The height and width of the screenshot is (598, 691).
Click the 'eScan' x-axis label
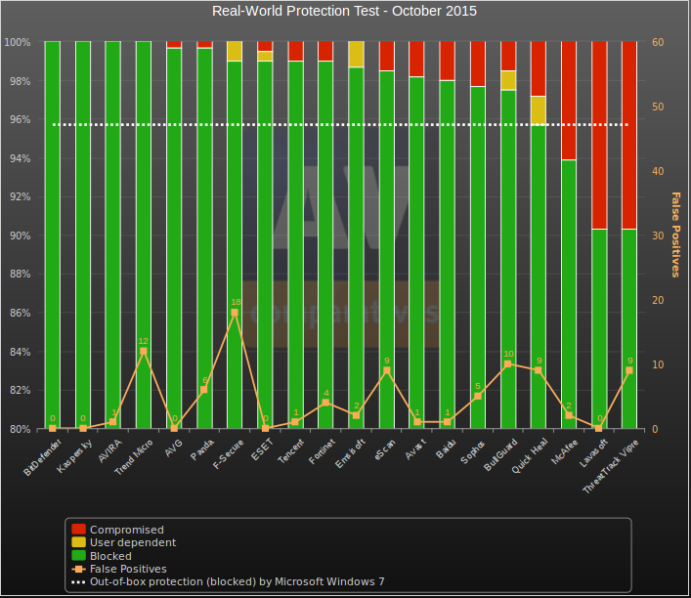pos(385,450)
